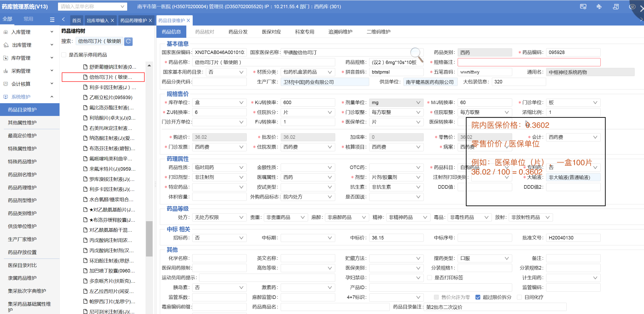Viewport: 644px width, 314px height.
Task: Check the 日间化疗 checkbox
Action: pos(519,297)
